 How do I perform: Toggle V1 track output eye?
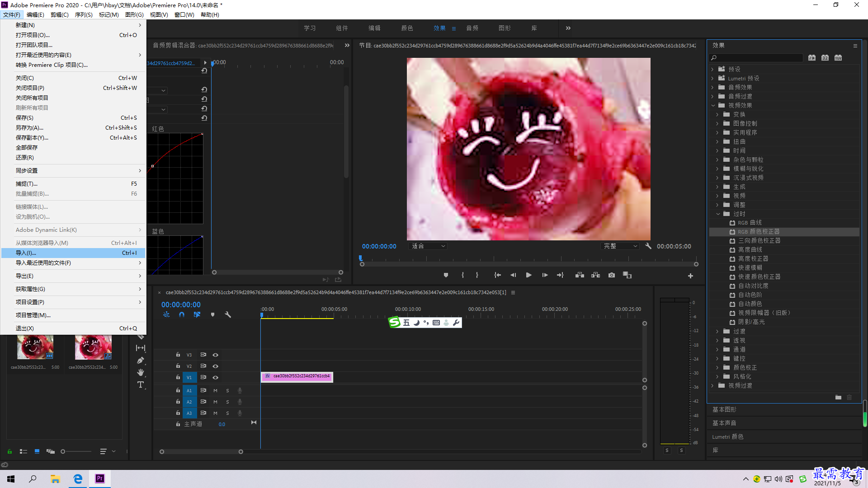tap(216, 378)
